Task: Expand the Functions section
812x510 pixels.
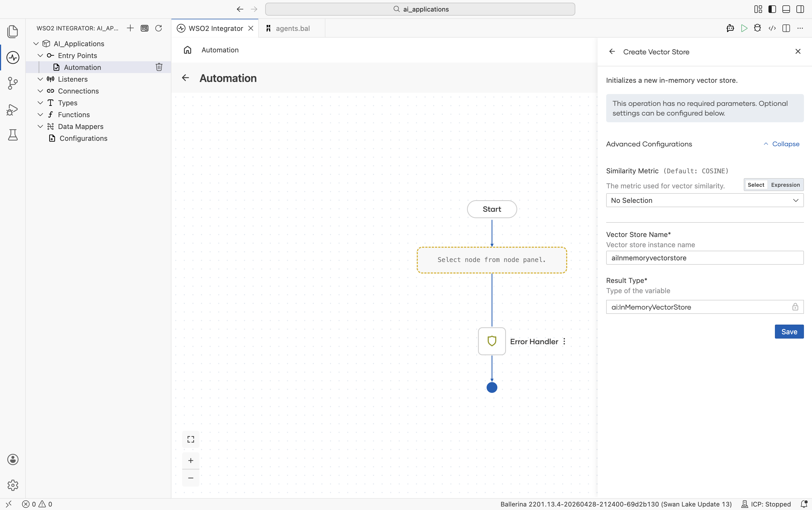Action: (x=40, y=114)
